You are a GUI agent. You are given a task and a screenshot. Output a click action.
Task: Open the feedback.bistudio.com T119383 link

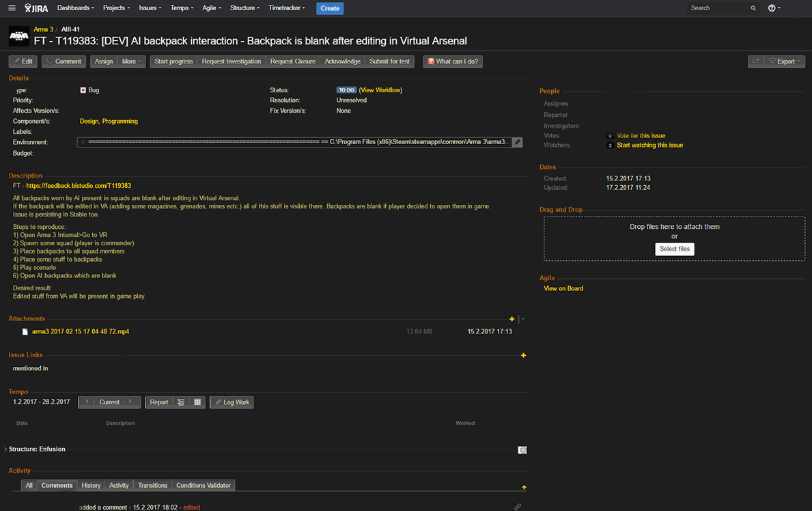[x=79, y=186]
